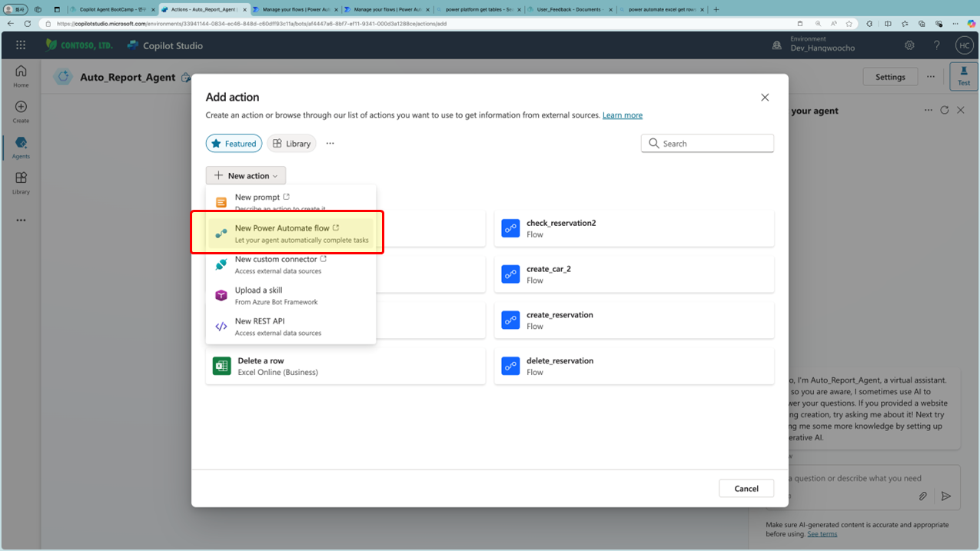Open the Help question mark icon
Screen dimensions: 980x551
click(x=936, y=45)
